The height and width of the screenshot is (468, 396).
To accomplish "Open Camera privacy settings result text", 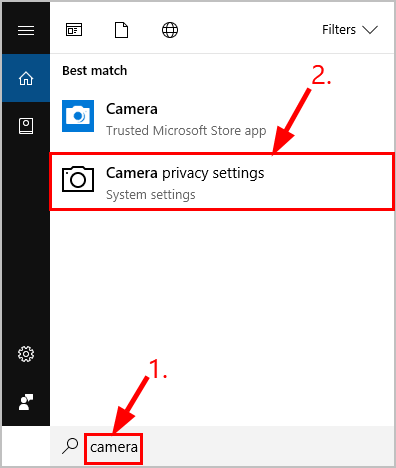I will [x=185, y=173].
